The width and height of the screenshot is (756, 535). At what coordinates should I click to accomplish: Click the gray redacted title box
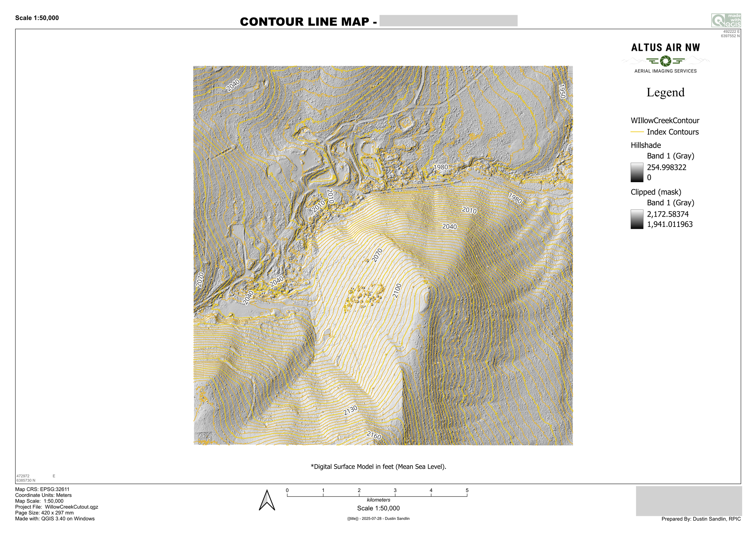click(448, 20)
